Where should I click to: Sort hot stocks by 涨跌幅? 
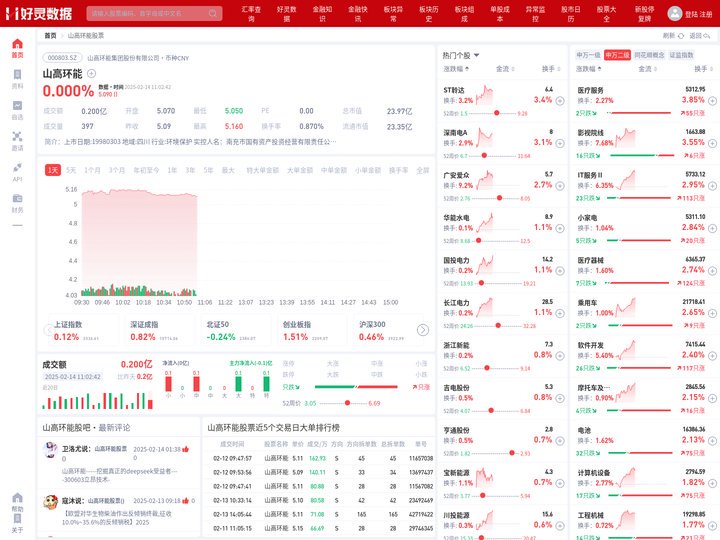tap(456, 69)
